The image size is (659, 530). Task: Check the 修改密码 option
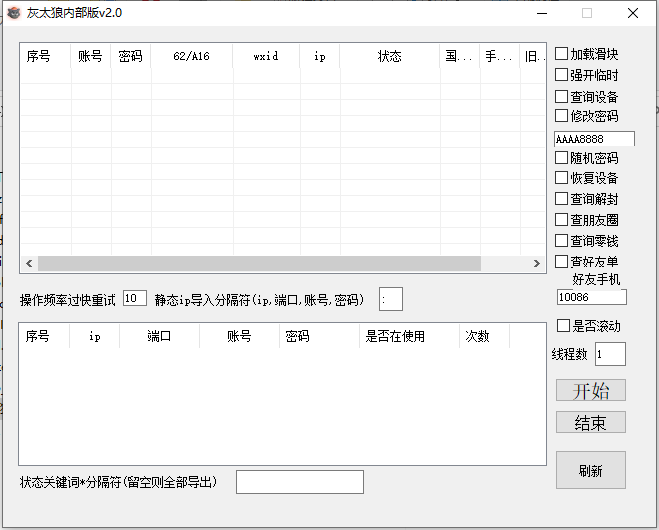click(562, 116)
